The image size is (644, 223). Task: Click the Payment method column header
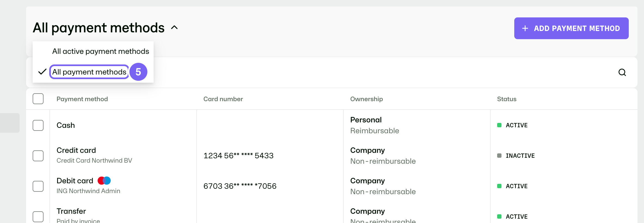[82, 99]
